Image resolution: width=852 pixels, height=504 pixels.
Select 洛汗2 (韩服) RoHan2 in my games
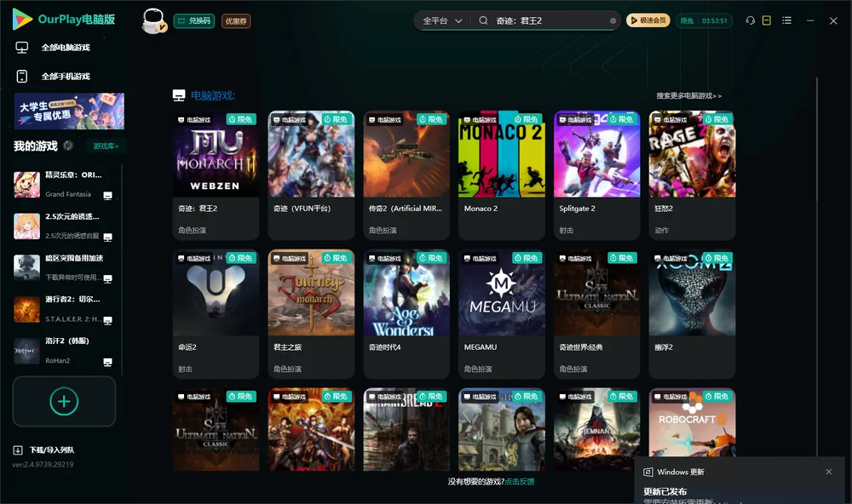pos(64,350)
